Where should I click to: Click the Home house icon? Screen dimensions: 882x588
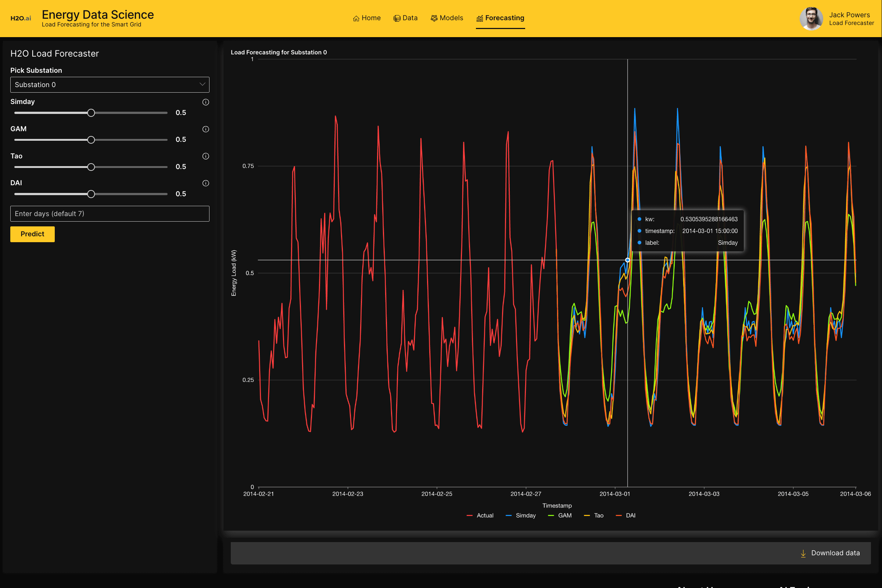point(356,18)
